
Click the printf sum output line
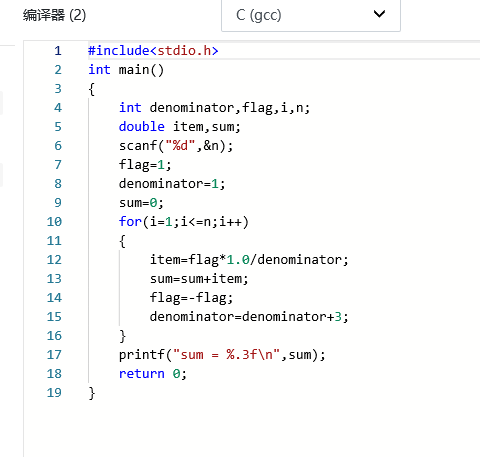tap(222, 355)
